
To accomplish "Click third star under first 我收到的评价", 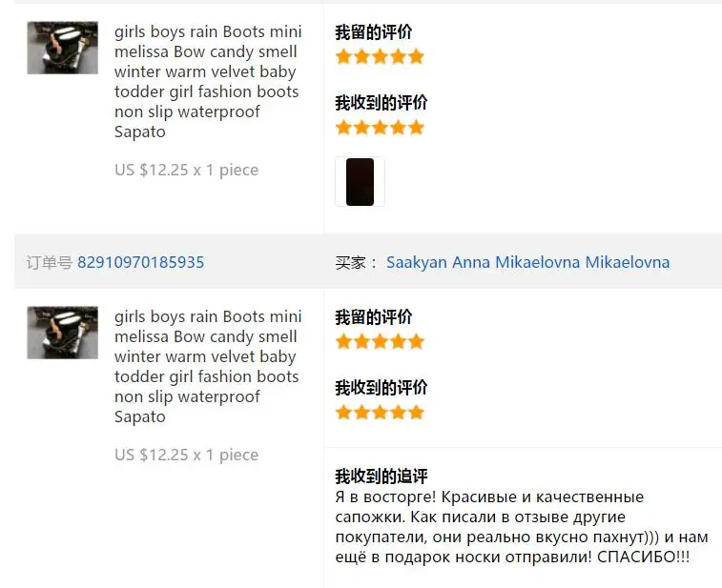I will point(380,128).
